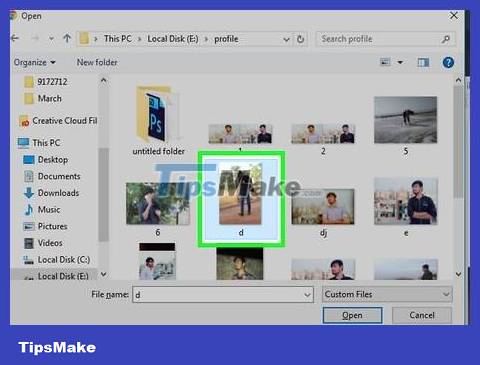Click the profile breadcrumb segment
This screenshot has width=480, height=365.
[x=226, y=39]
